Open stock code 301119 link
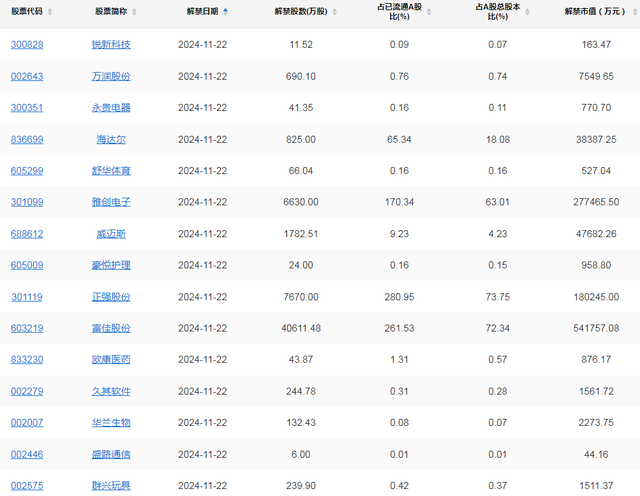Image resolution: width=640 pixels, height=496 pixels. point(27,297)
